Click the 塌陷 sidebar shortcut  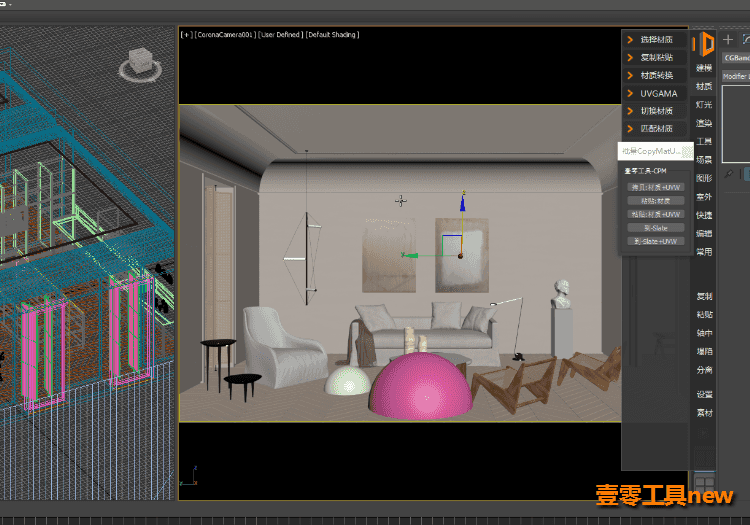point(705,351)
